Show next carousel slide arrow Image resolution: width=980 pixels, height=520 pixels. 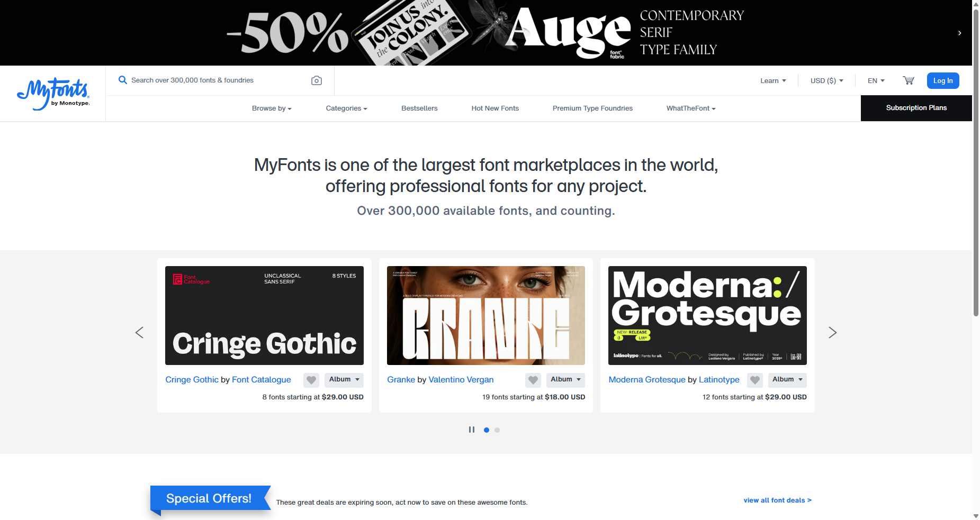pos(832,332)
